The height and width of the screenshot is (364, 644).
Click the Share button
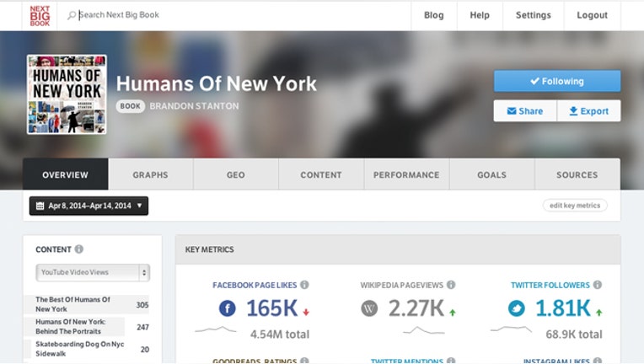(x=525, y=110)
